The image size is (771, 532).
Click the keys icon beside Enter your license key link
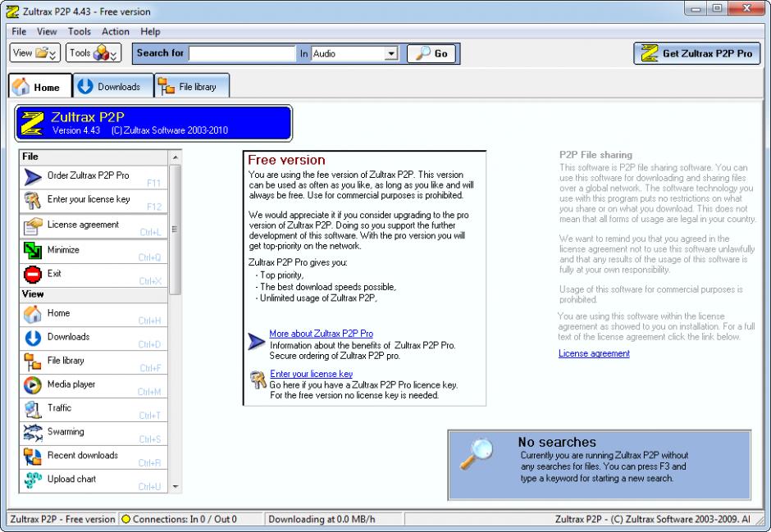tap(258, 380)
